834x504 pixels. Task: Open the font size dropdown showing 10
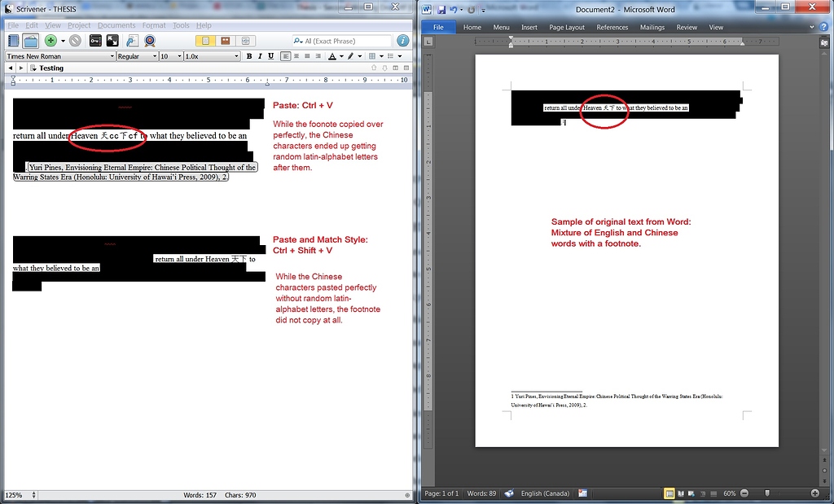pyautogui.click(x=171, y=56)
